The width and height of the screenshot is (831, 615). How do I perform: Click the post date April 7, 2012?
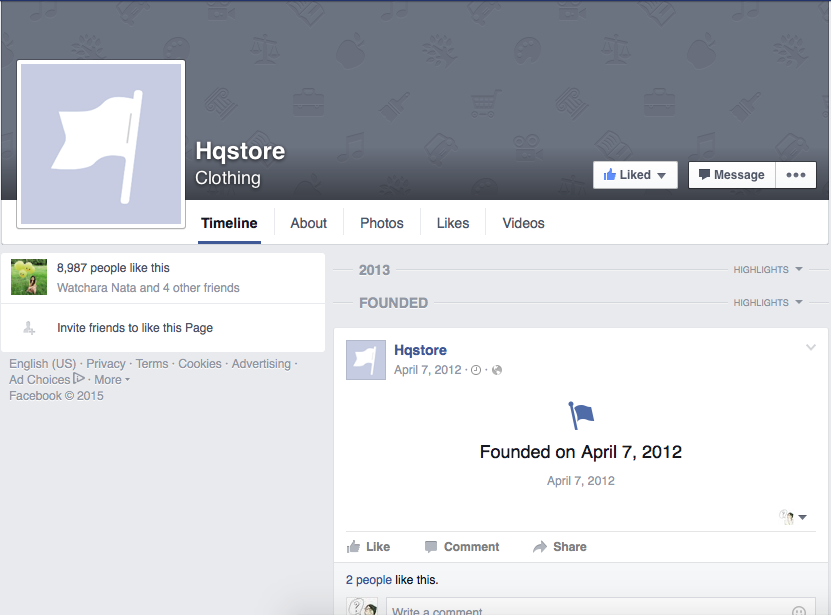[428, 370]
